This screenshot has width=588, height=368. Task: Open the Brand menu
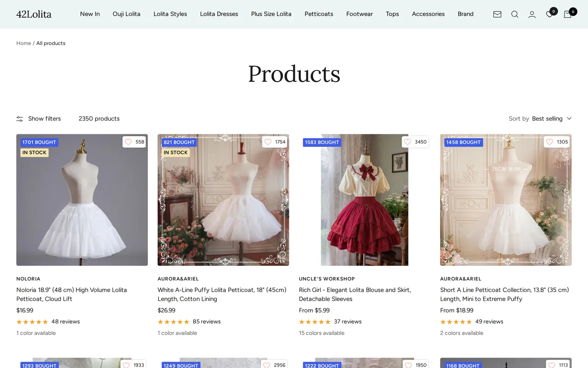pyautogui.click(x=465, y=14)
